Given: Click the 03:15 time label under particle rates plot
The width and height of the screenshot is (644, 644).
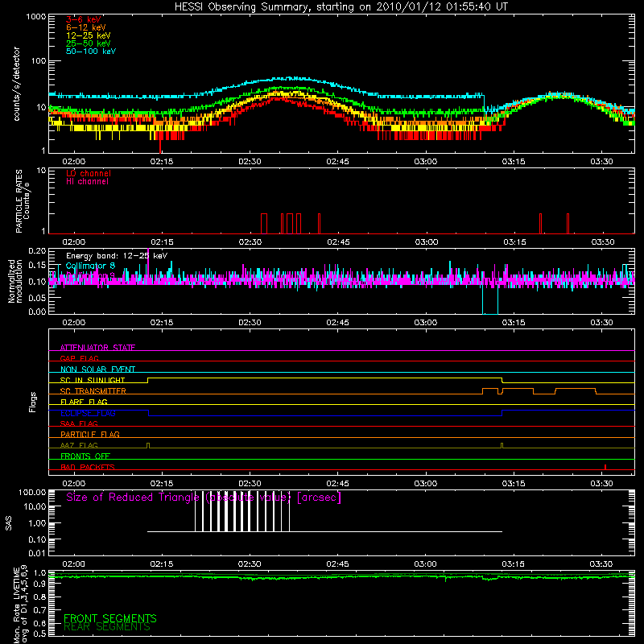Looking at the screenshot, I should coord(514,242).
